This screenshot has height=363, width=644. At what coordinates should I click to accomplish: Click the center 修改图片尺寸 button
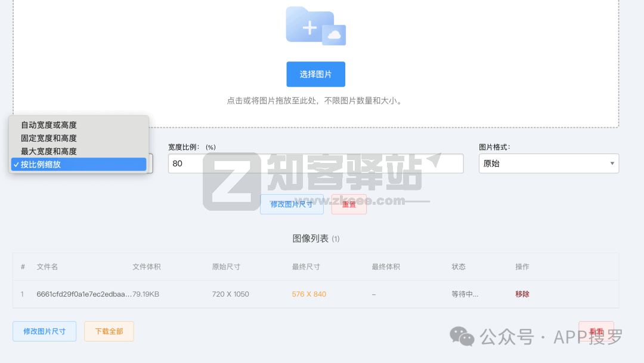point(292,204)
